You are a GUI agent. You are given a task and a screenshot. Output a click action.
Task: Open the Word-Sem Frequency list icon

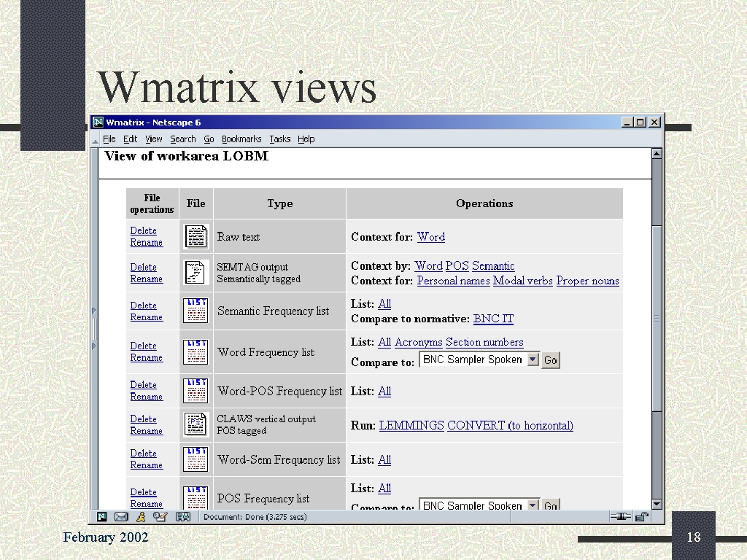point(196,459)
